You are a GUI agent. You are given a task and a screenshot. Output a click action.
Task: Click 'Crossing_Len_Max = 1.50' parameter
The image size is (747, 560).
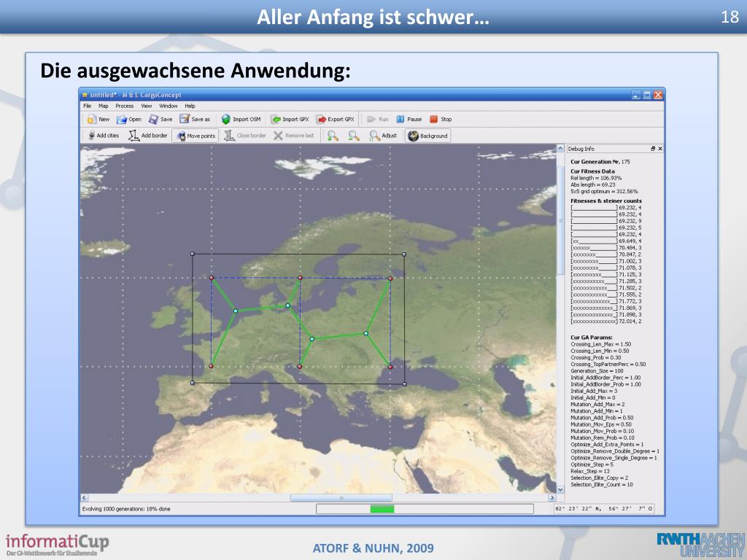(x=601, y=344)
